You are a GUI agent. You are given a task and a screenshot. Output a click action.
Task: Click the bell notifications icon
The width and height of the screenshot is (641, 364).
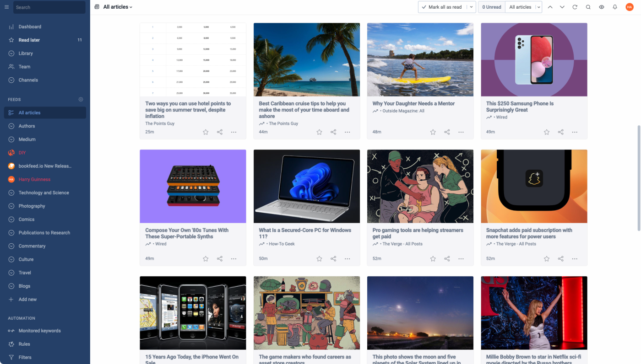pyautogui.click(x=615, y=7)
